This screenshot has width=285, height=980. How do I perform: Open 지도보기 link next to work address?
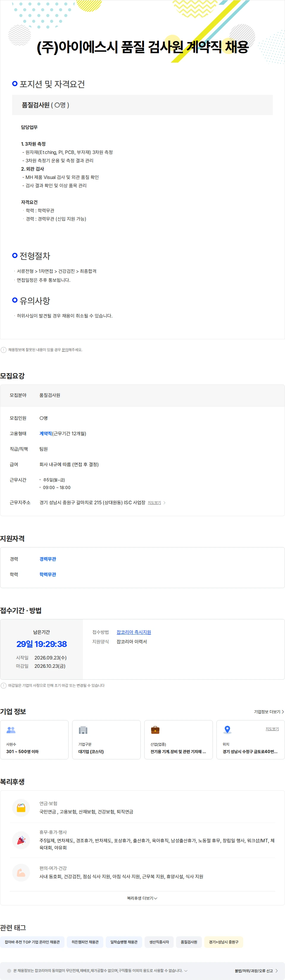click(x=154, y=502)
